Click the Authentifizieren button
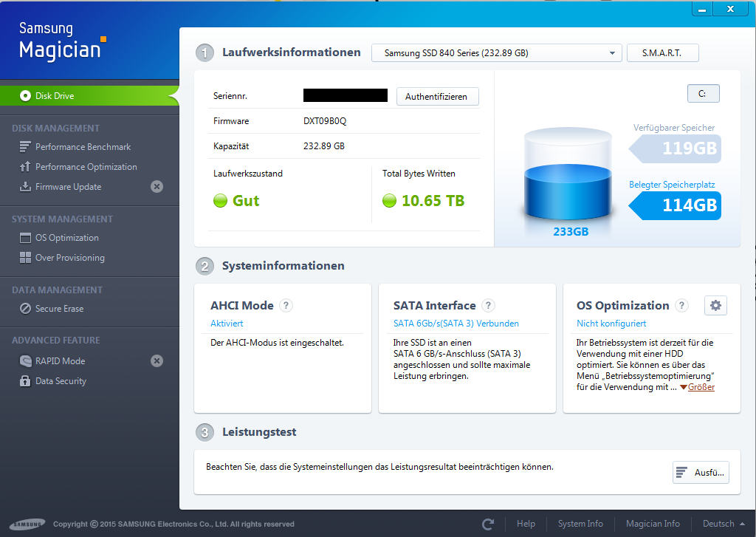The width and height of the screenshot is (756, 537). [x=437, y=97]
